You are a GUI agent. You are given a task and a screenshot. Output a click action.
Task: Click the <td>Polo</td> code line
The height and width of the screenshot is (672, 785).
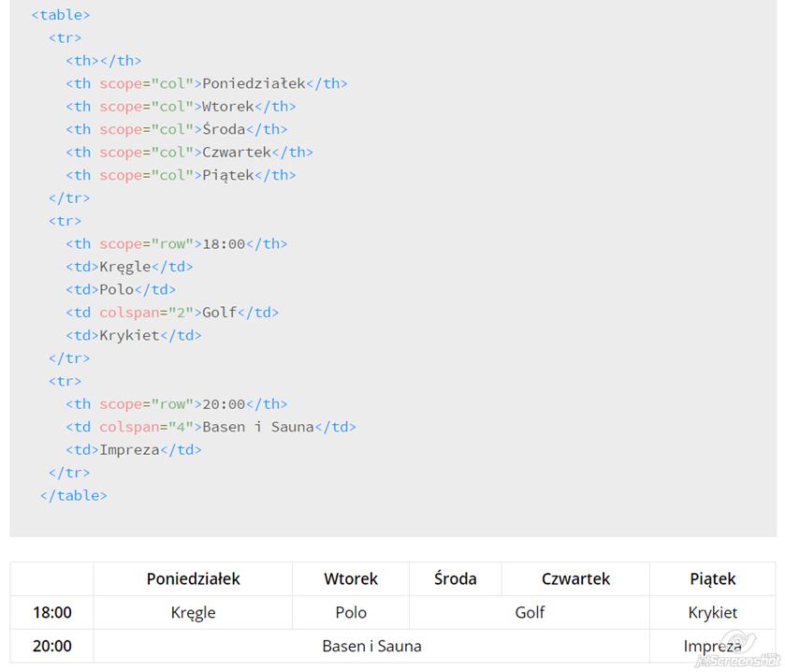click(121, 289)
